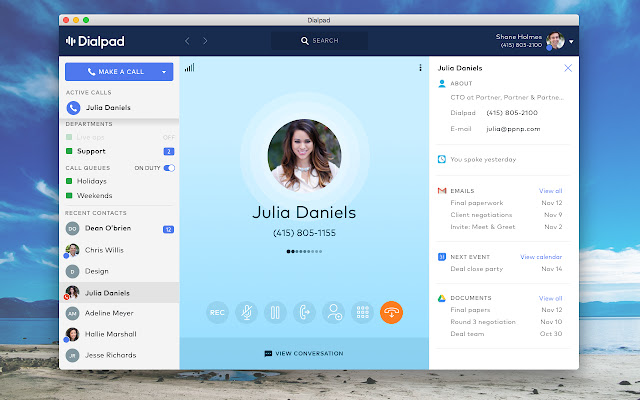The width and height of the screenshot is (640, 400).
Task: Click the calendar Next Event icon
Action: [442, 257]
